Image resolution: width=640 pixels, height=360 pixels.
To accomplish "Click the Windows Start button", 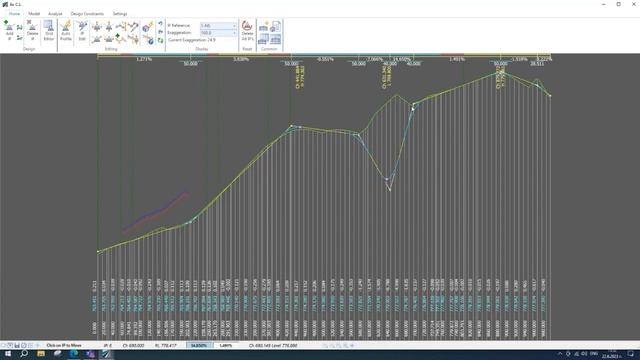I will [8, 354].
